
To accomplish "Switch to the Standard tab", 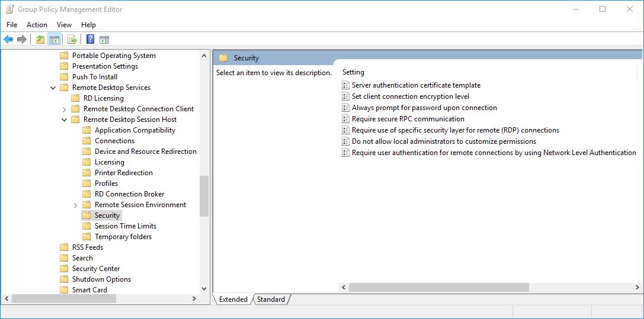I will coord(271,299).
